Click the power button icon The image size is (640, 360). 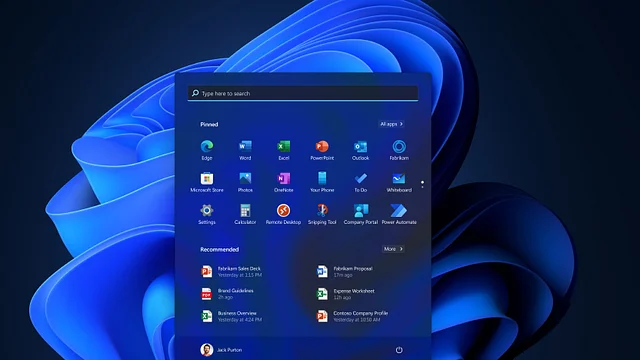399,350
